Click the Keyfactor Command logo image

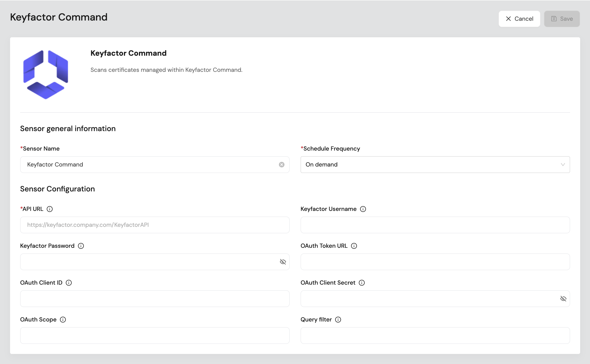(x=45, y=75)
